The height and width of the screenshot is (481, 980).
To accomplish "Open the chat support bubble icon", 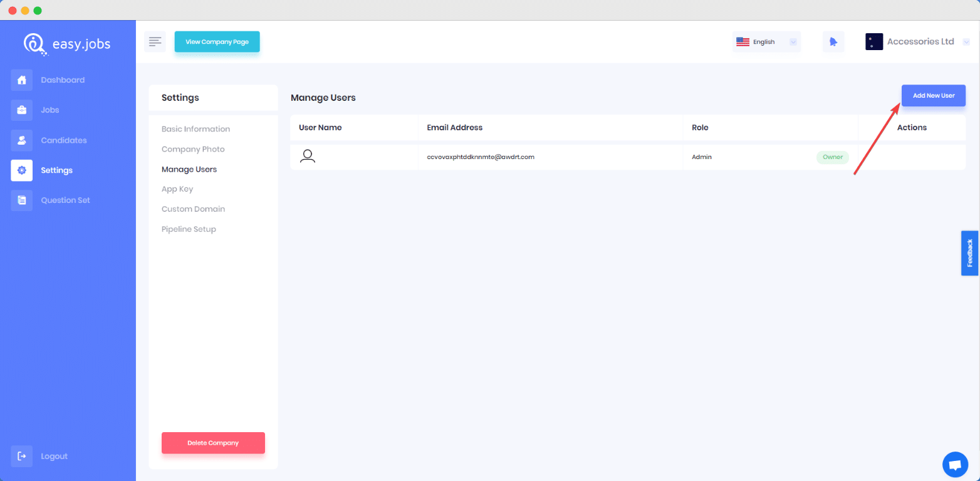I will 955,464.
